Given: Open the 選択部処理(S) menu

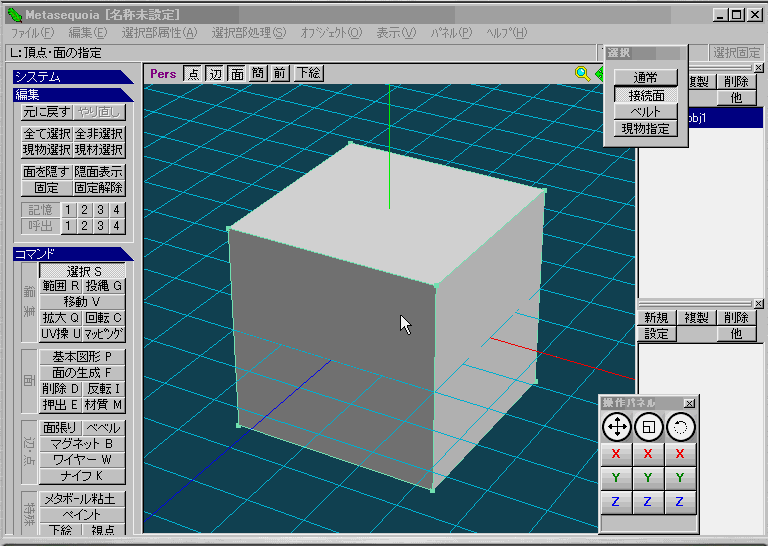Looking at the screenshot, I should coord(248,33).
